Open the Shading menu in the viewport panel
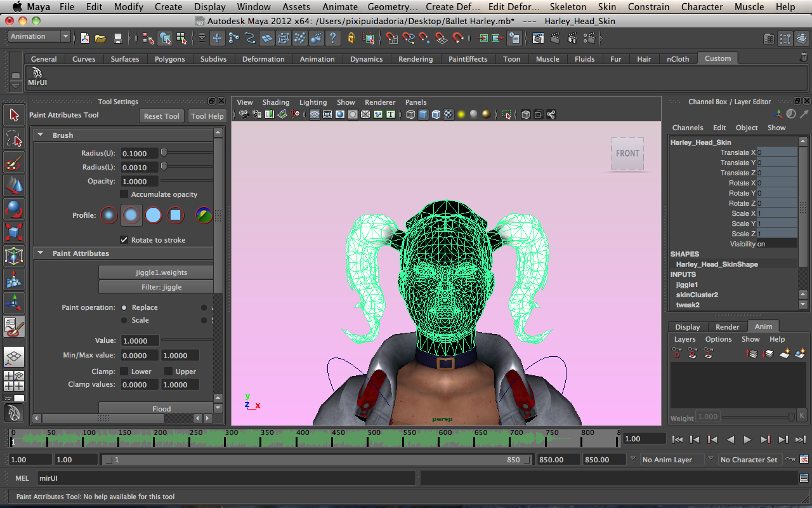This screenshot has width=812, height=508. point(275,102)
